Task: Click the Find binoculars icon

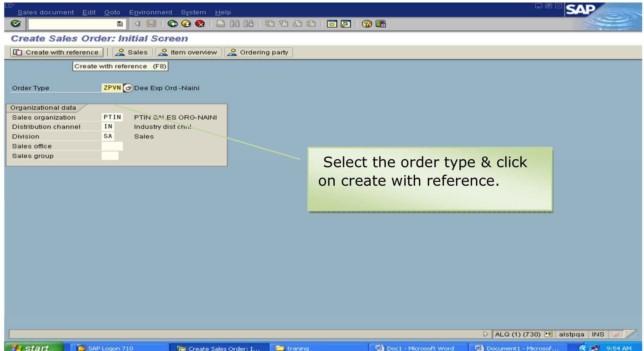Action: 234,24
